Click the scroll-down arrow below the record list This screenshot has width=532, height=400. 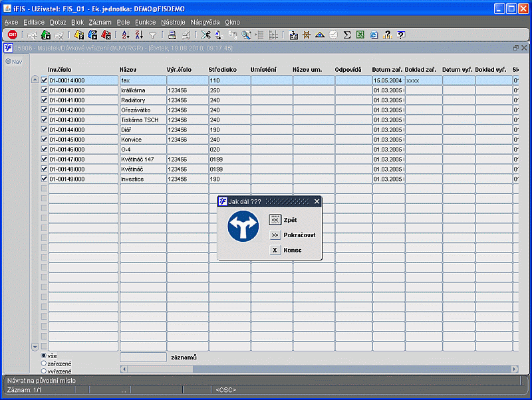pyautogui.click(x=35, y=347)
